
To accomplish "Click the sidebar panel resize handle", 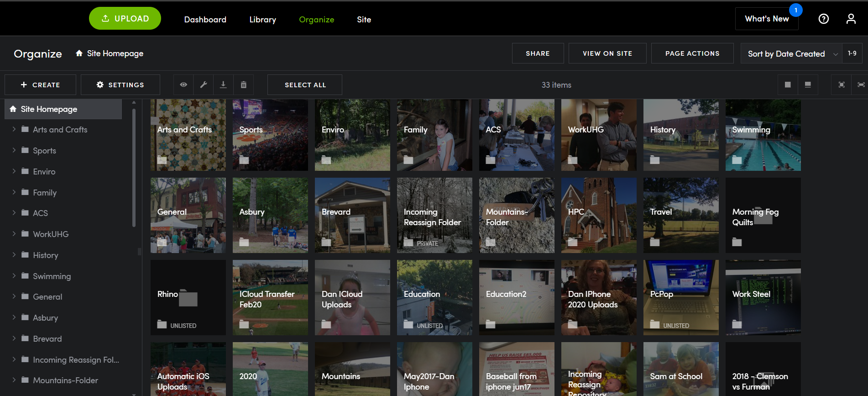I will [139, 251].
